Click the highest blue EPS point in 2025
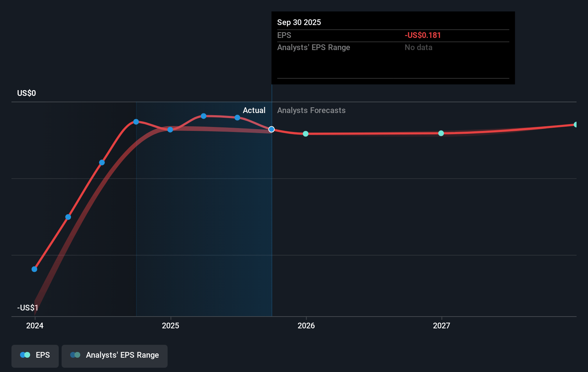588x372 pixels. (203, 116)
